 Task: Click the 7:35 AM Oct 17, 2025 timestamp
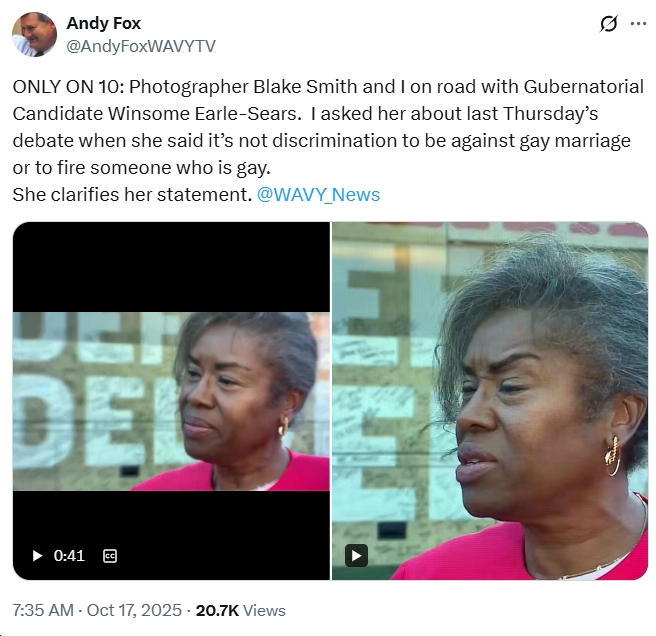click(x=97, y=610)
